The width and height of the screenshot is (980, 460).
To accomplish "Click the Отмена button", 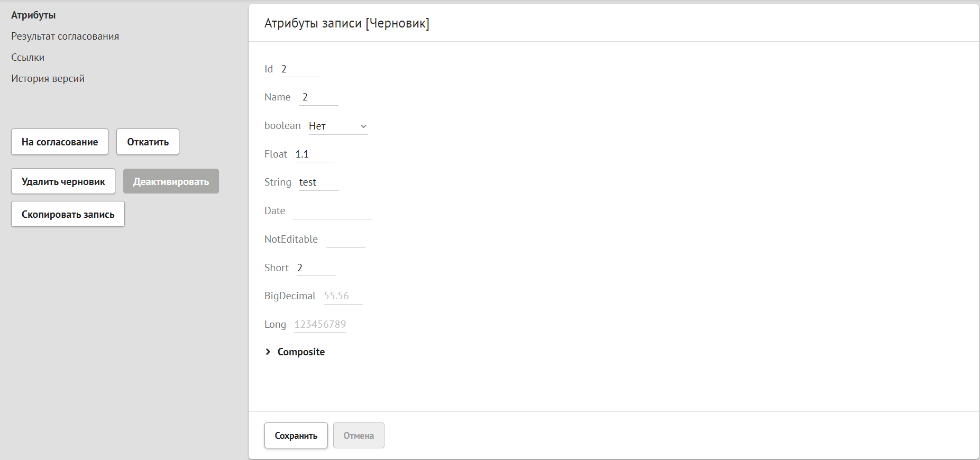I will (x=359, y=436).
